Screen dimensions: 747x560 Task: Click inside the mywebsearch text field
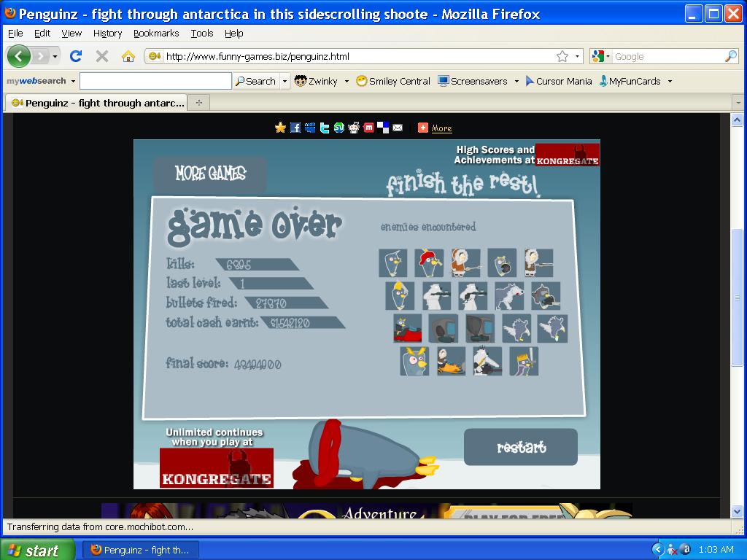[156, 81]
